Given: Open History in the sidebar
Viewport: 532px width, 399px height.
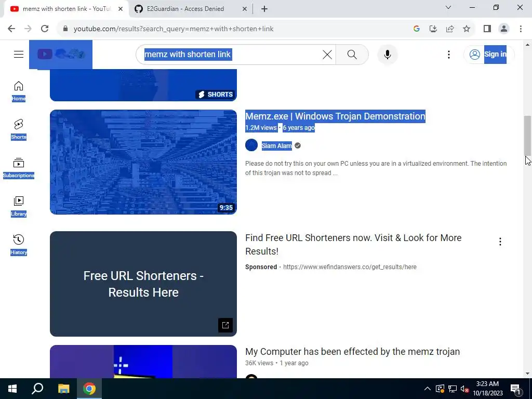Looking at the screenshot, I should coord(19,244).
